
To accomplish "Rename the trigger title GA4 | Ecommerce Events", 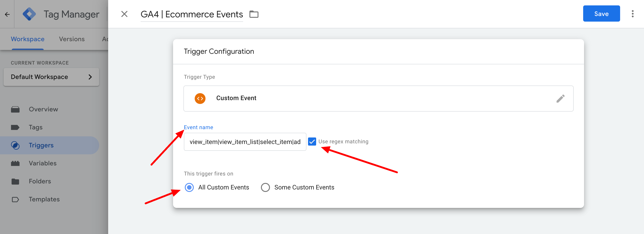I will 192,14.
